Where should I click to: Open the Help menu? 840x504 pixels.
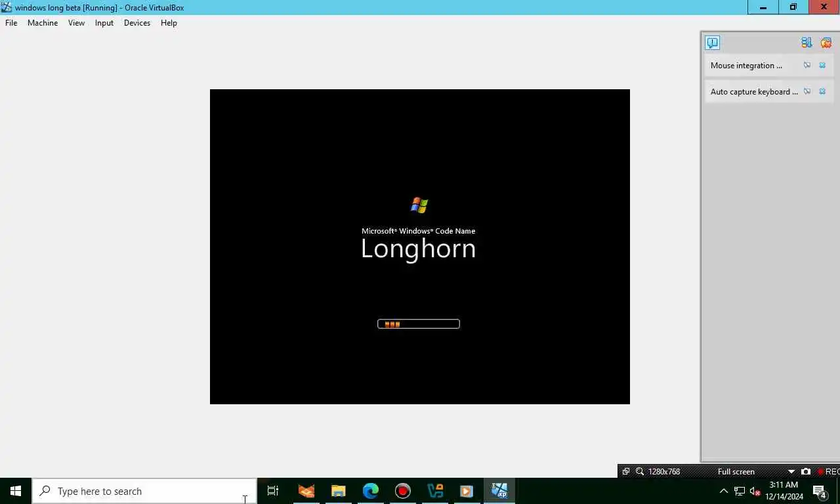169,23
